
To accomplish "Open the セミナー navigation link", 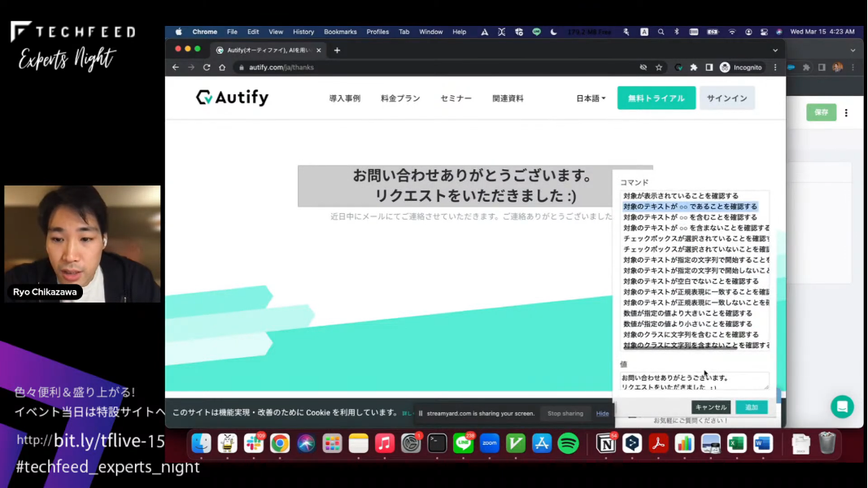I will tap(456, 98).
